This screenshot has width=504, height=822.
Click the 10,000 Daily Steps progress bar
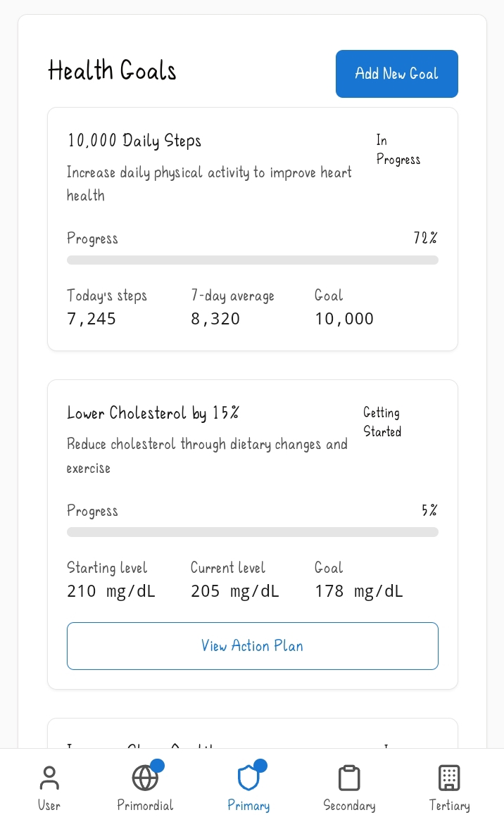252,260
